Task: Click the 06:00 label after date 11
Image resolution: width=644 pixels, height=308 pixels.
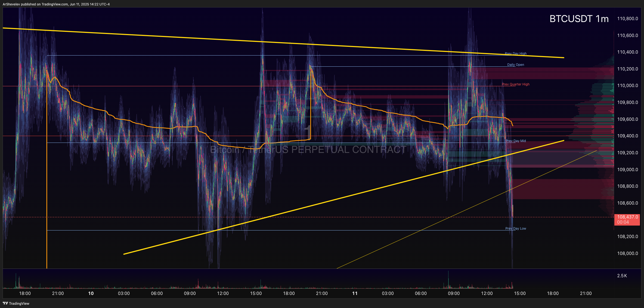Action: pyautogui.click(x=421, y=293)
